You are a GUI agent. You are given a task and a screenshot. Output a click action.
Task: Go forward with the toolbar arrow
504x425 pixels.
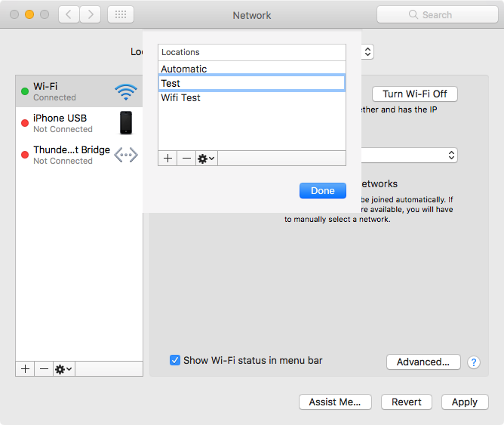click(x=91, y=14)
